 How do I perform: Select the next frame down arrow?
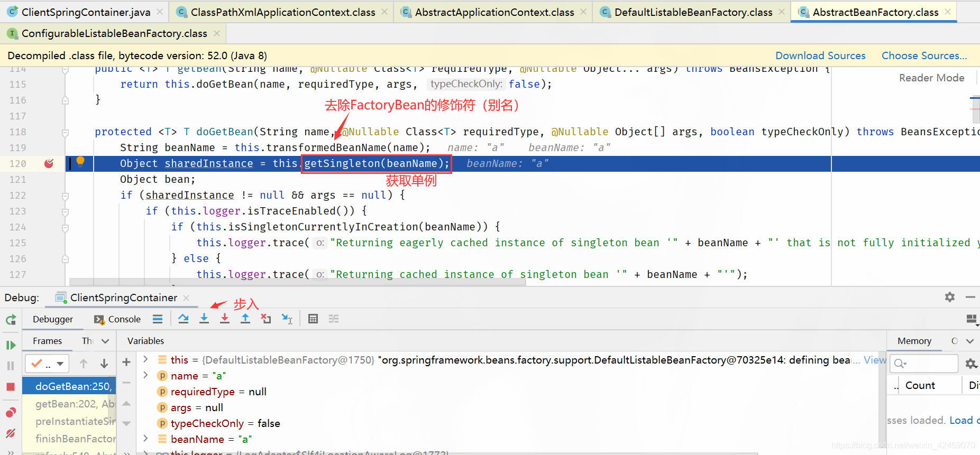coord(104,364)
